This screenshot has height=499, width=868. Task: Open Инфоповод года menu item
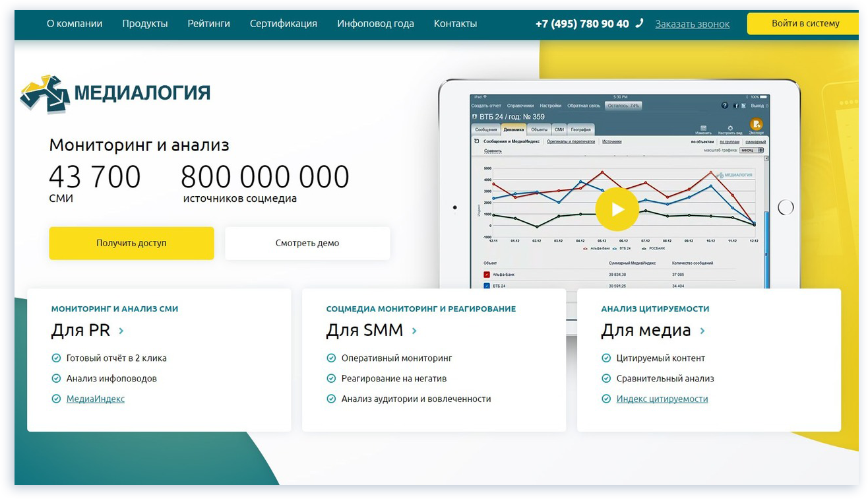[x=375, y=24]
